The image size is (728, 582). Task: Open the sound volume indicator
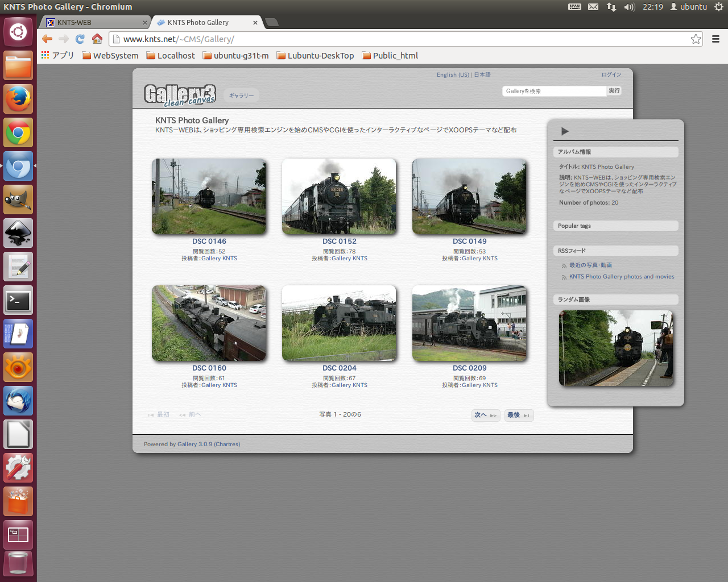point(628,7)
